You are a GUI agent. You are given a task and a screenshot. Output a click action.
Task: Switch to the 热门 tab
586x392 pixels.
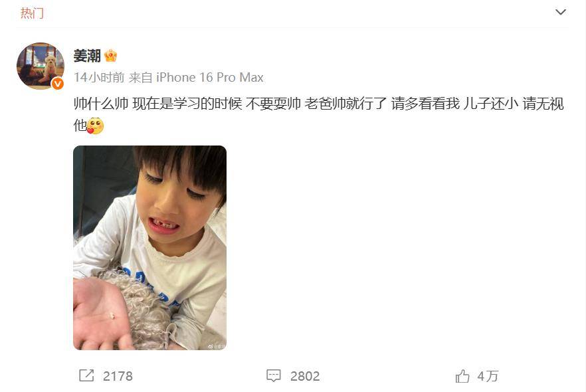click(x=32, y=13)
